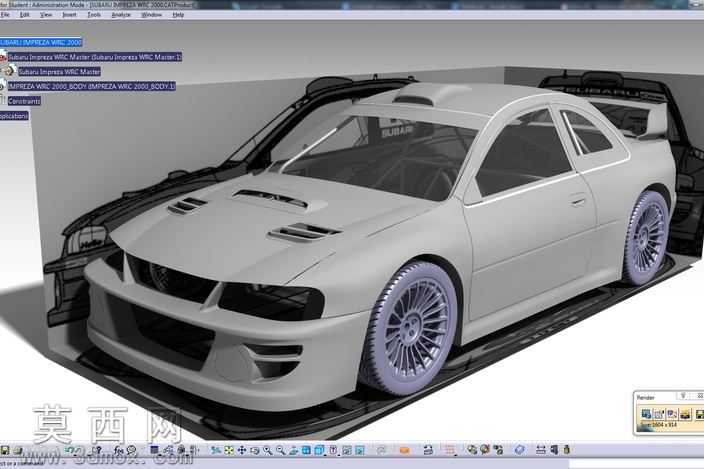Select IMPREZA WRC 2000_BODY tree node
The width and height of the screenshot is (704, 469).
click(92, 86)
